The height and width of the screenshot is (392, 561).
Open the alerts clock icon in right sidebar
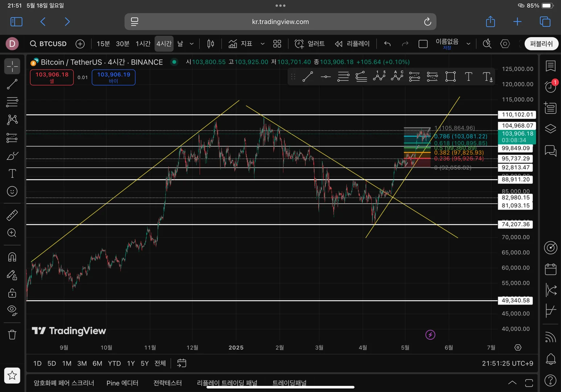[550, 87]
